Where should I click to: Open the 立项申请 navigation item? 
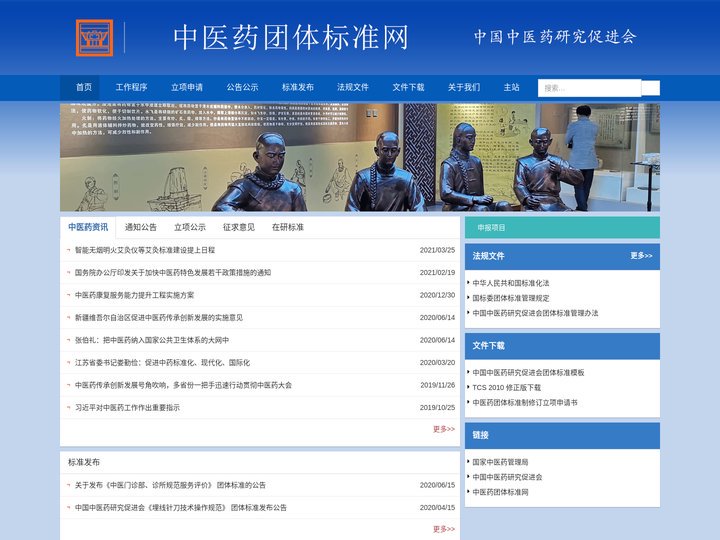tap(187, 87)
